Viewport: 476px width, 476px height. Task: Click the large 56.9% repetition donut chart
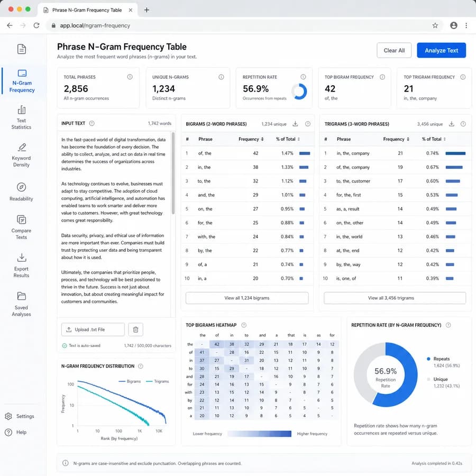point(386,374)
